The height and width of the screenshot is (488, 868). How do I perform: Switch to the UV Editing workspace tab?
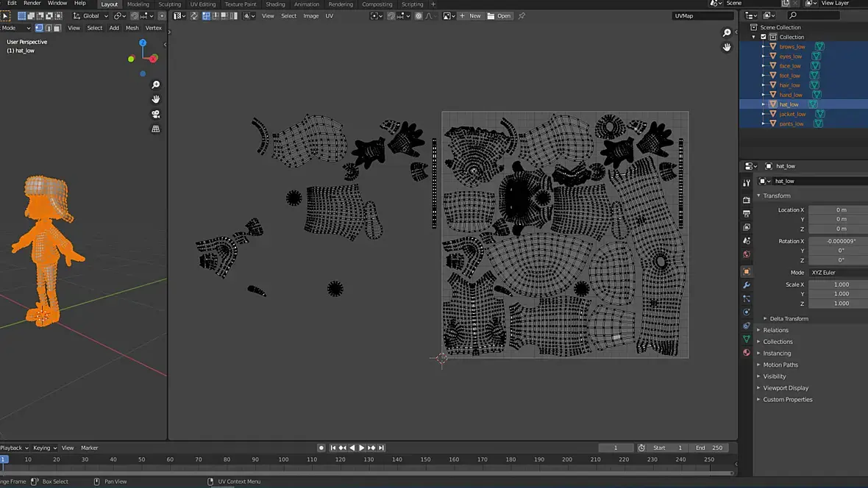click(202, 4)
